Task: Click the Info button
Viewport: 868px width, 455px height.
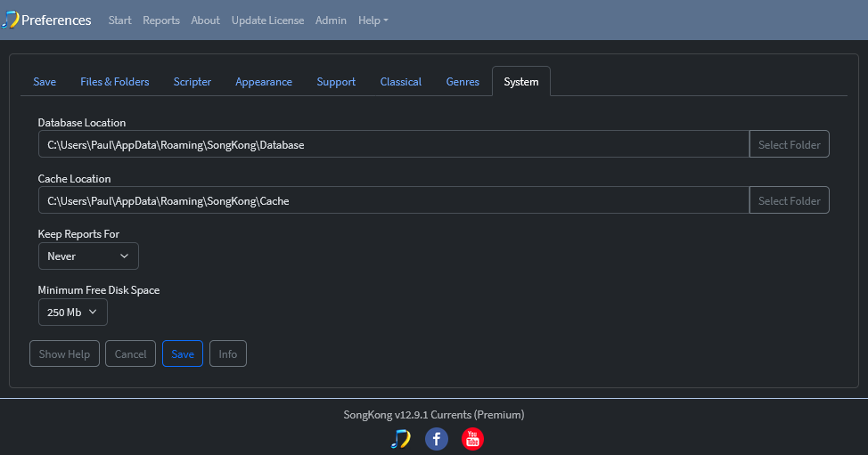Action: coord(227,353)
